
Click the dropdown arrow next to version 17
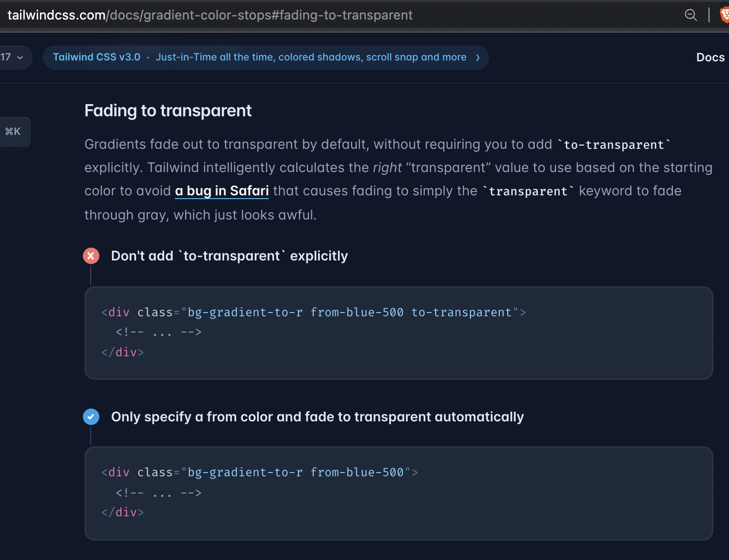coord(19,58)
